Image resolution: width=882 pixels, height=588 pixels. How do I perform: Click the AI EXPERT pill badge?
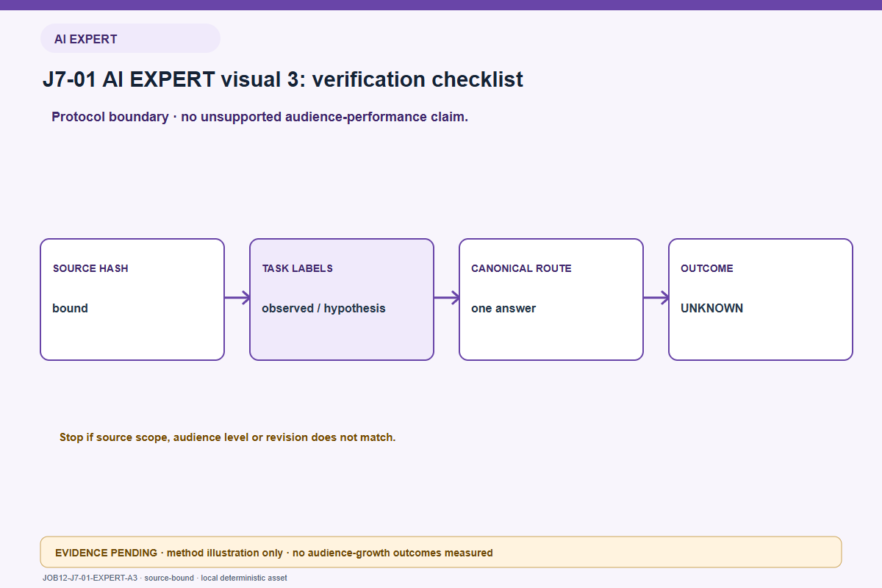click(x=130, y=38)
